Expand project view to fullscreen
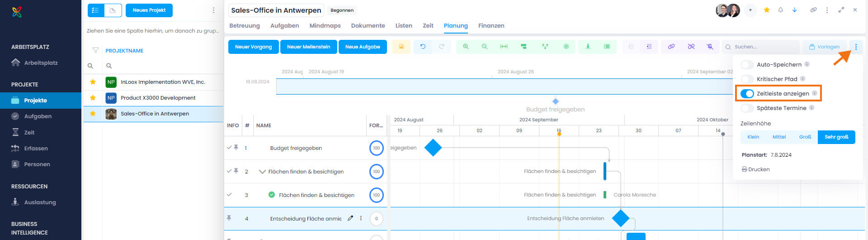 pyautogui.click(x=841, y=10)
